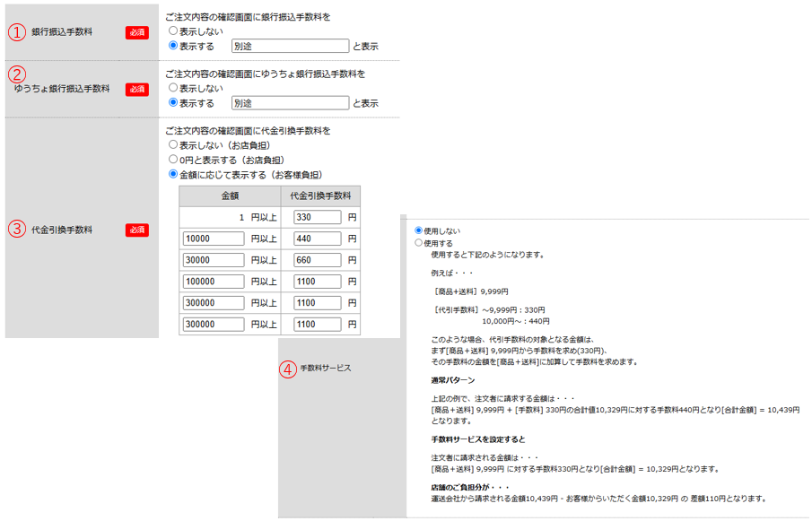The height and width of the screenshot is (521, 812).
Task: Click the 必須 badge beside 代金引換手数料
Action: [x=136, y=230]
